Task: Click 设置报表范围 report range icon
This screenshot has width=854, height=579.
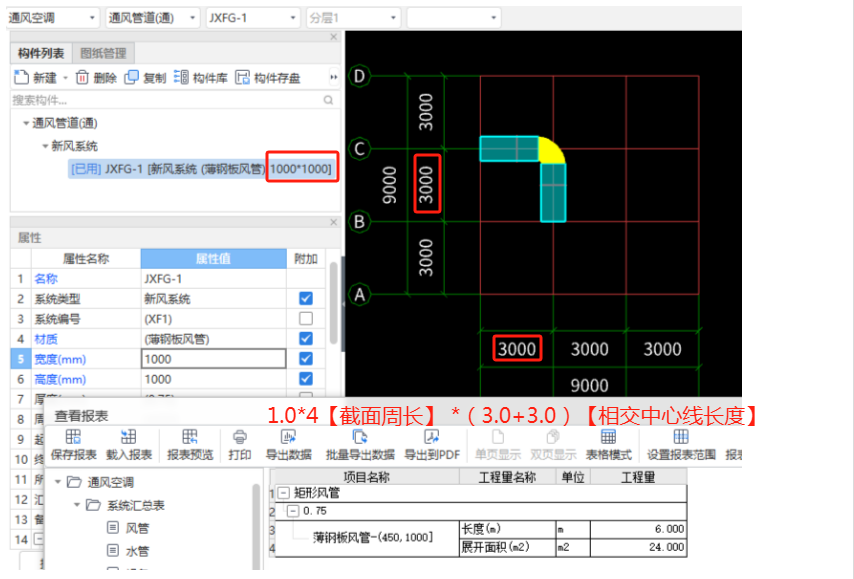Action: coord(681,437)
